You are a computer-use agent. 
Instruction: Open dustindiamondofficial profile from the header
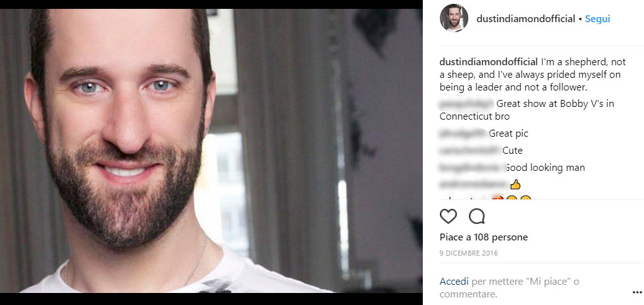point(526,18)
